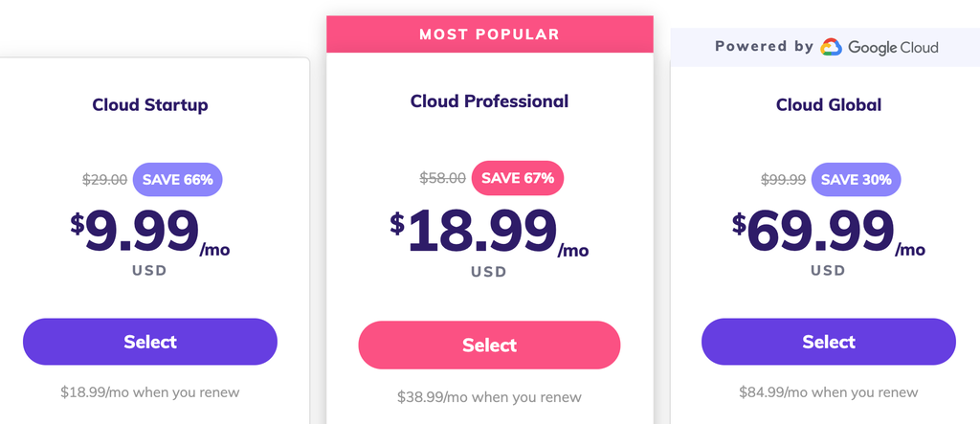Click the SAVE 30% badge
This screenshot has height=424, width=980.
coord(856,179)
